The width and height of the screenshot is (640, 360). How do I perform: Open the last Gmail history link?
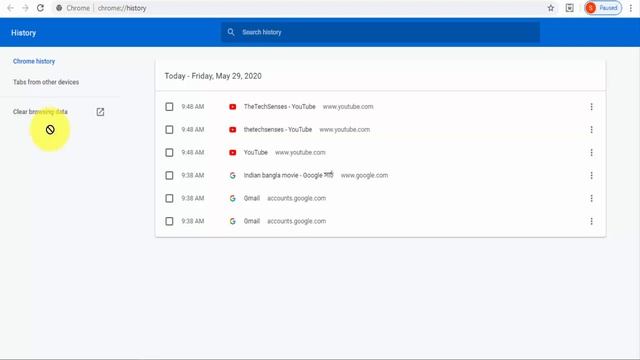(x=251, y=221)
